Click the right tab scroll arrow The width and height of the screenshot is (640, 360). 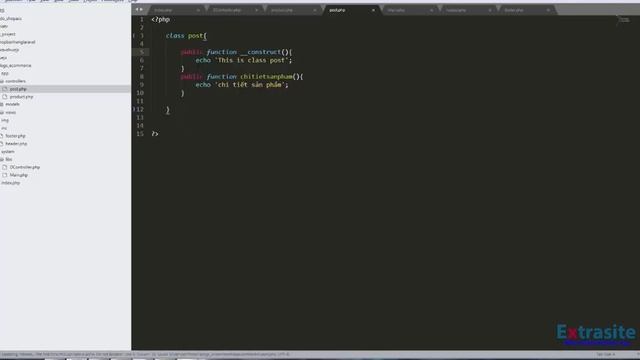point(142,9)
